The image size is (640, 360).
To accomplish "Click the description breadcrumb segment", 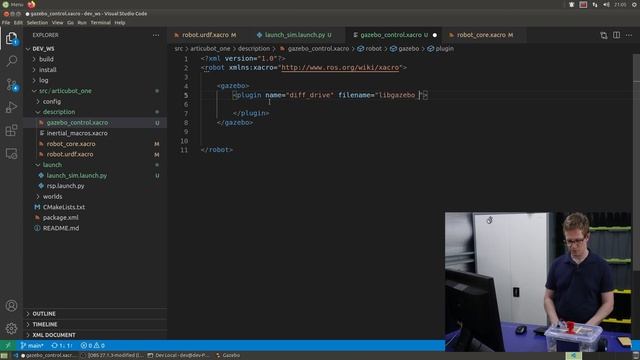I will pyautogui.click(x=254, y=49).
